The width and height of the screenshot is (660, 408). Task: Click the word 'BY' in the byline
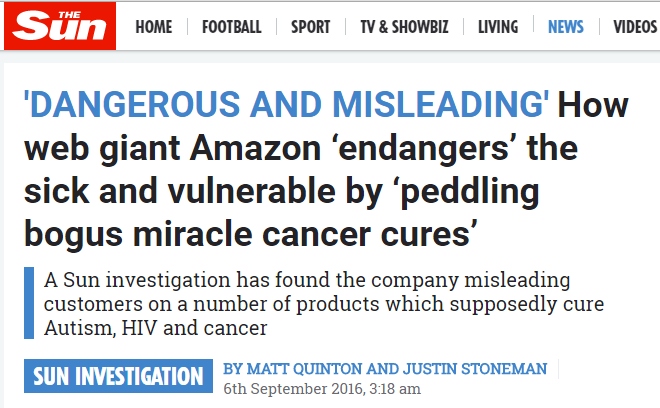(x=233, y=369)
